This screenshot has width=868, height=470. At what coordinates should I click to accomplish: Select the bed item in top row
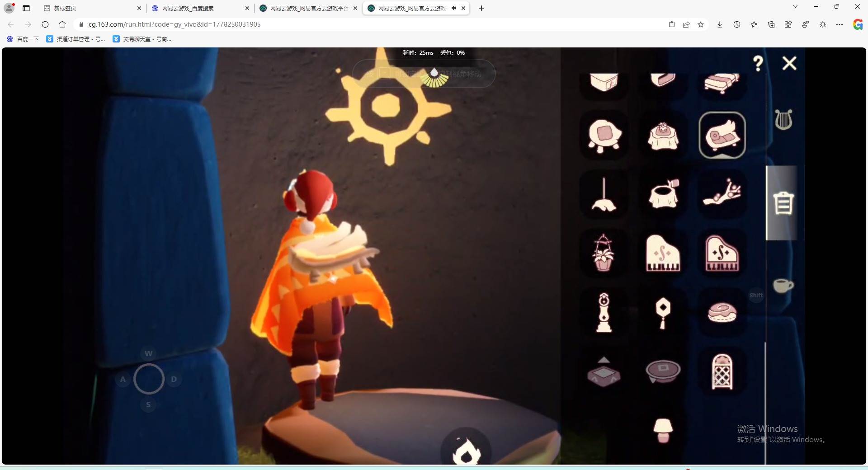point(722,84)
